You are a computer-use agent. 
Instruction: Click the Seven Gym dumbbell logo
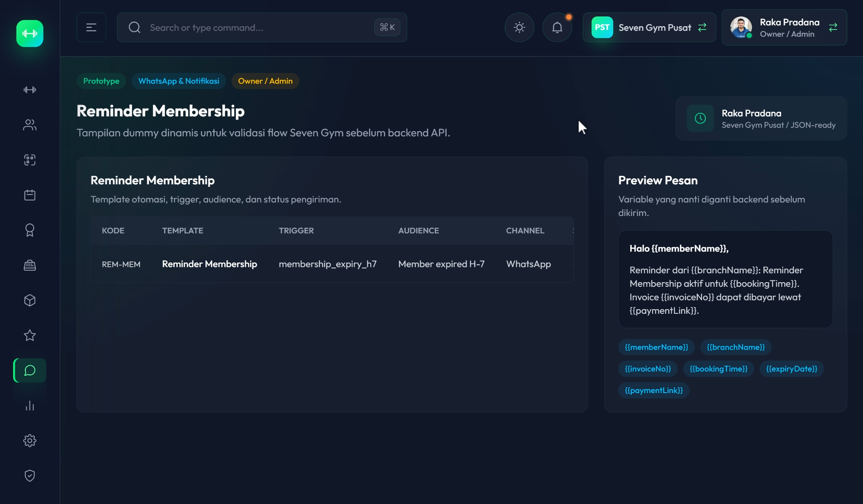tap(30, 33)
